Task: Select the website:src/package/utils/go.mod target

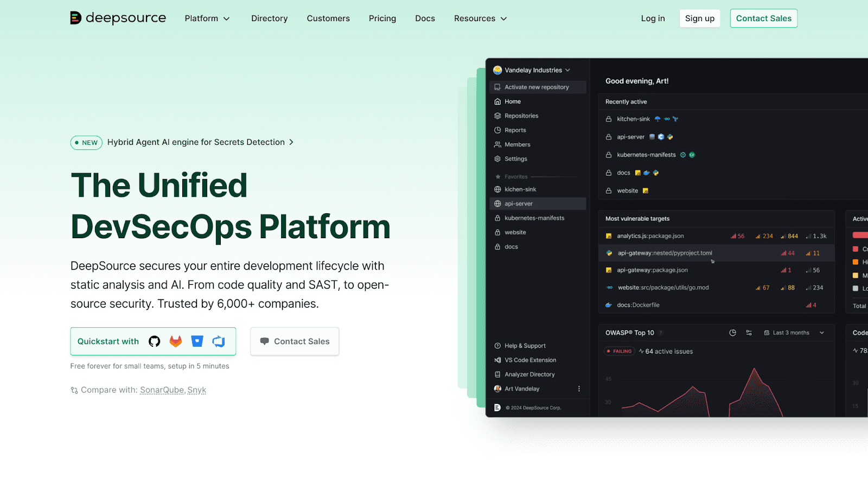Action: 717,288
